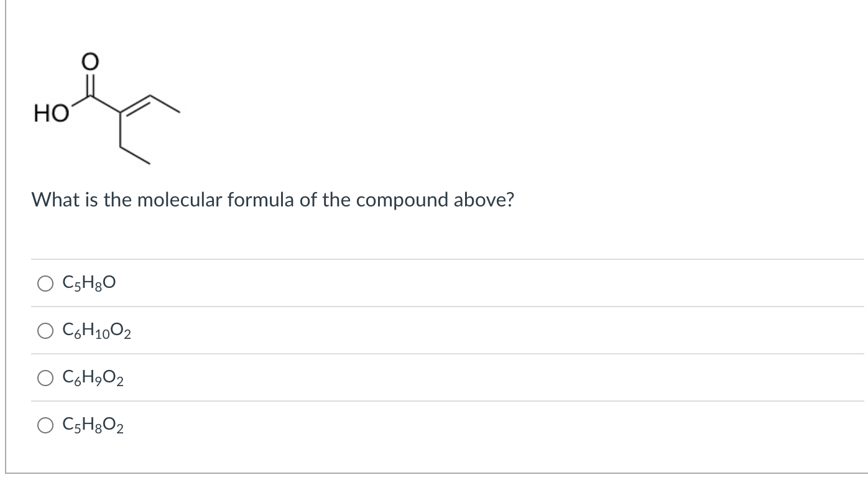Select the C5H8O2 answer option

tap(93, 424)
